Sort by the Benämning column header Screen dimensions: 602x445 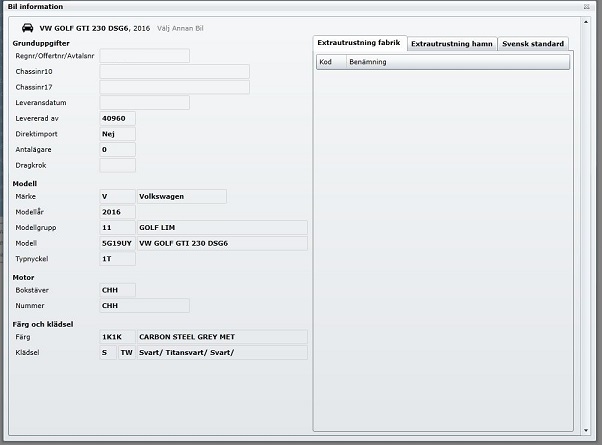coord(456,62)
